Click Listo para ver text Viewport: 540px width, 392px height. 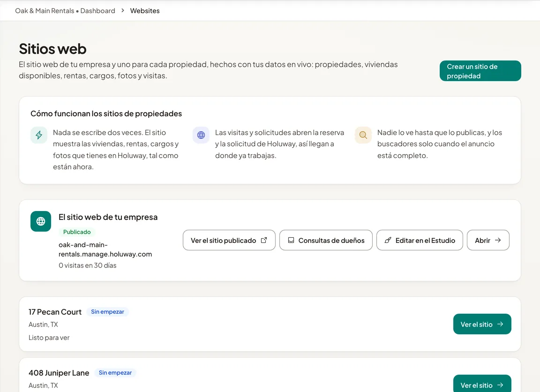tap(49, 338)
